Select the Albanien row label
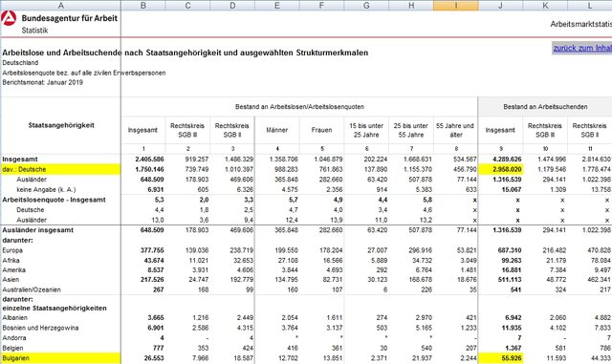The image size is (612, 364). point(15,318)
